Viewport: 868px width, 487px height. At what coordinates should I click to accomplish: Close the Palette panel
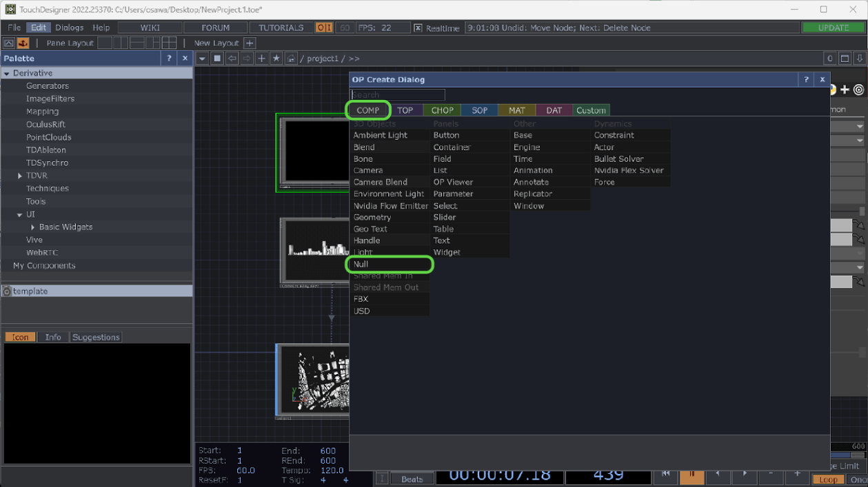click(x=185, y=59)
